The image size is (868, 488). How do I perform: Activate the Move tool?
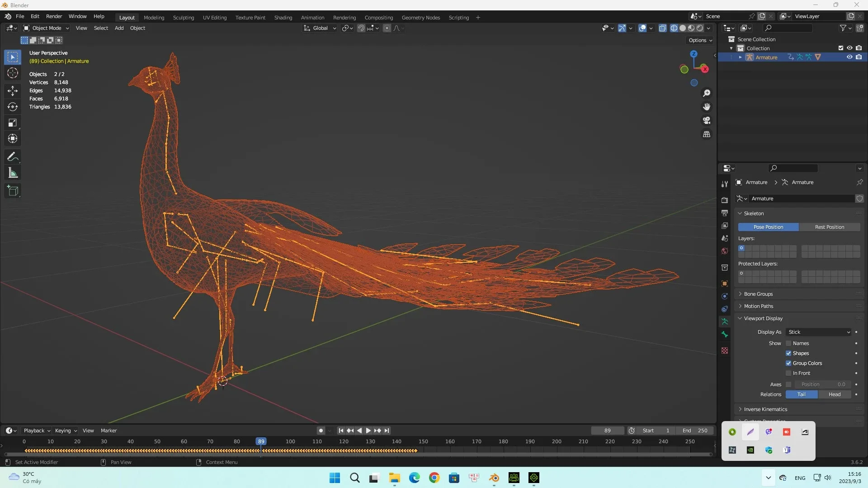[13, 90]
